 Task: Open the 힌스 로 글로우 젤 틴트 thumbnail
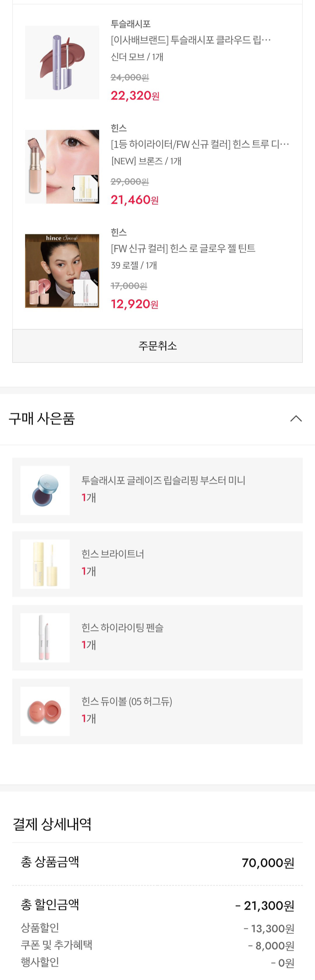click(62, 271)
